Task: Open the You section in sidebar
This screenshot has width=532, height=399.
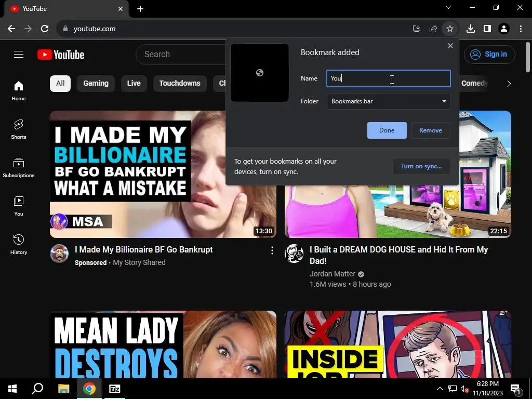Action: [x=19, y=206]
